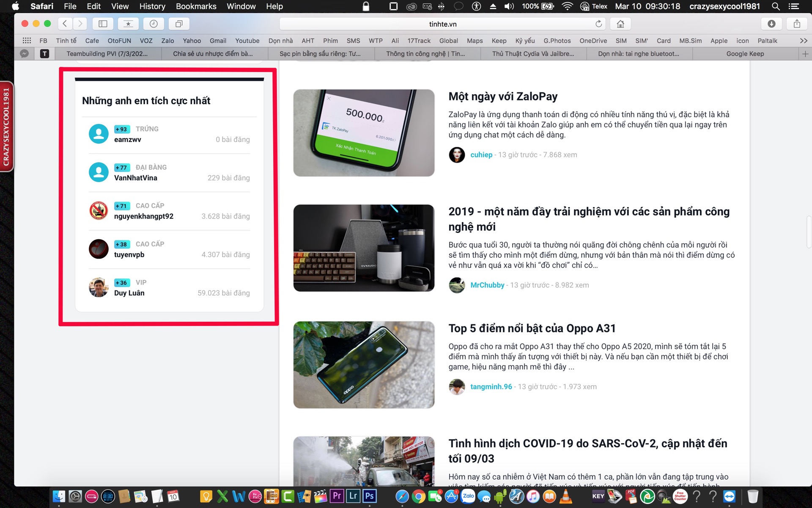Open the Youtube bookmark
The height and width of the screenshot is (508, 812).
pos(247,41)
